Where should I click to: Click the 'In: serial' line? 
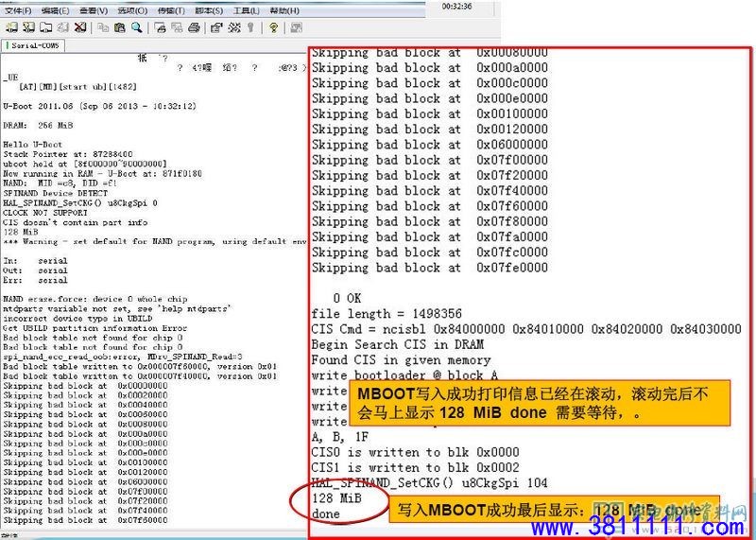(36, 261)
